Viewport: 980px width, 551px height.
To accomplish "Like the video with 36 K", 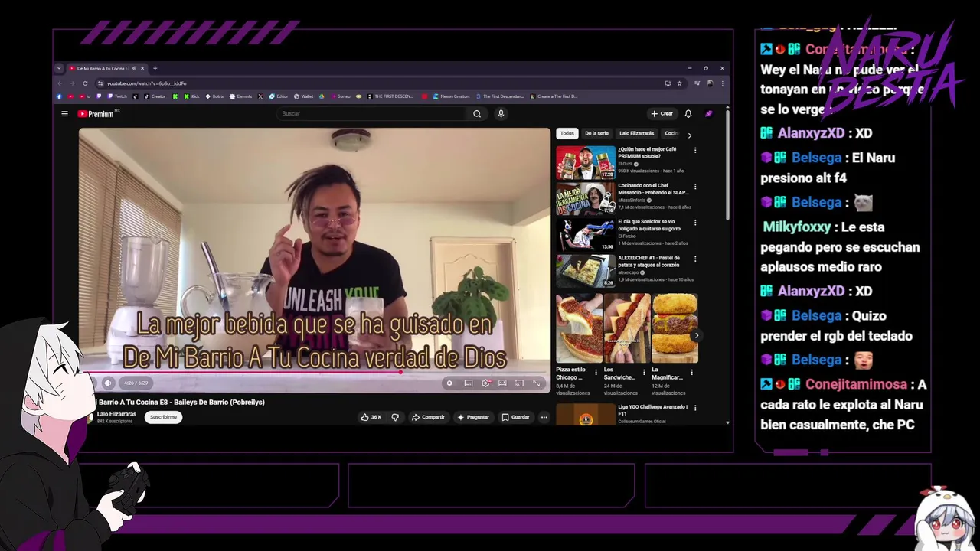I will 371,417.
